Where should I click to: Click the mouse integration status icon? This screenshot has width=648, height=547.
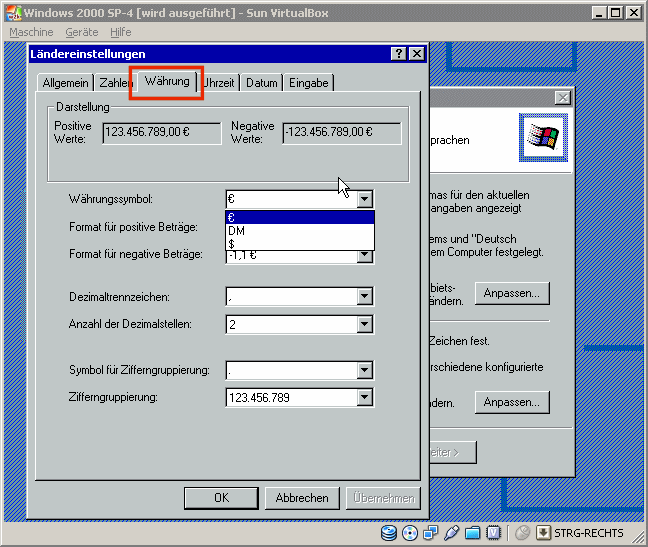(x=522, y=533)
